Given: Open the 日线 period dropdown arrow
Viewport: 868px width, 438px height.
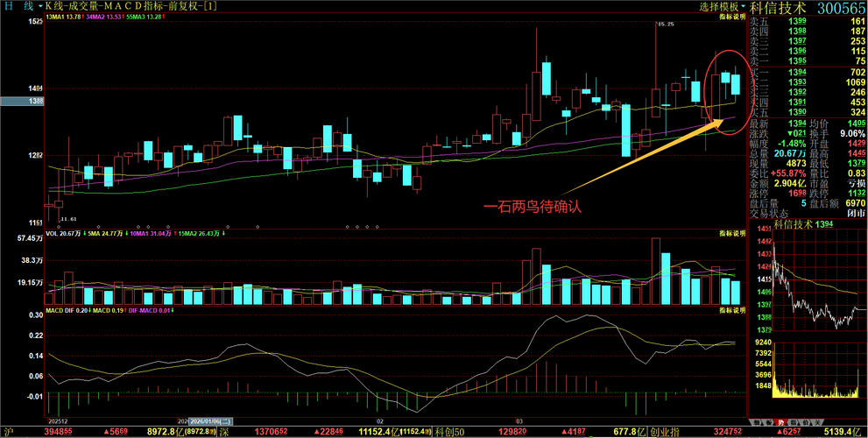Looking at the screenshot, I should [x=41, y=7].
